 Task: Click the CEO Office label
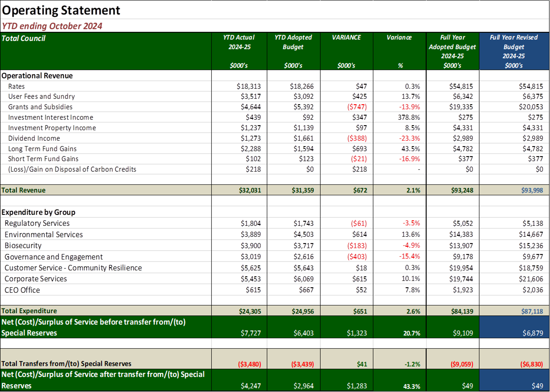pyautogui.click(x=22, y=290)
